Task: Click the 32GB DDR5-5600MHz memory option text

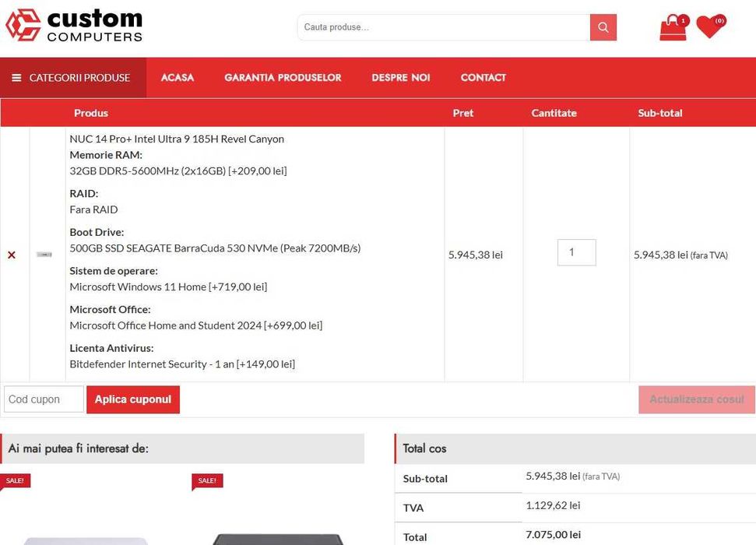Action: [178, 171]
